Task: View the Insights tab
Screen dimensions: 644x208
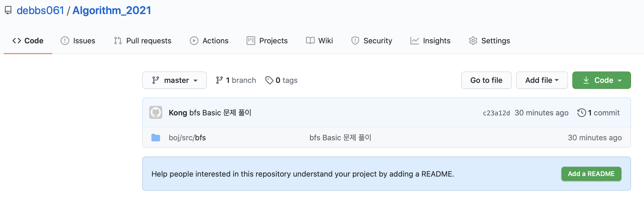Action: pyautogui.click(x=430, y=41)
